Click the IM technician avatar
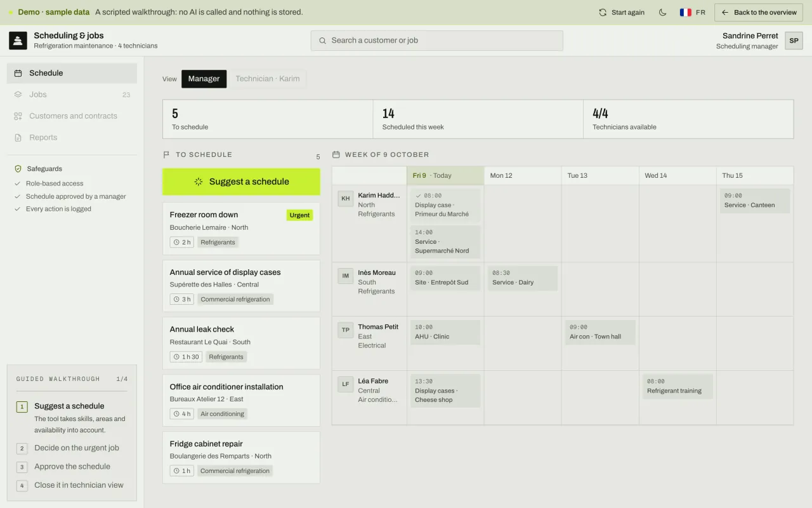The image size is (812, 508). [346, 276]
